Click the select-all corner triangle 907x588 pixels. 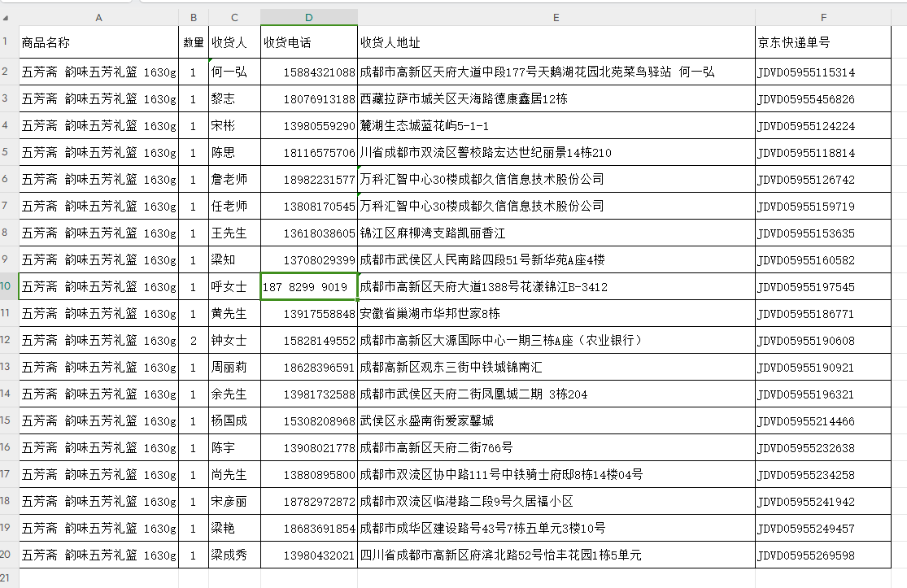[6, 18]
